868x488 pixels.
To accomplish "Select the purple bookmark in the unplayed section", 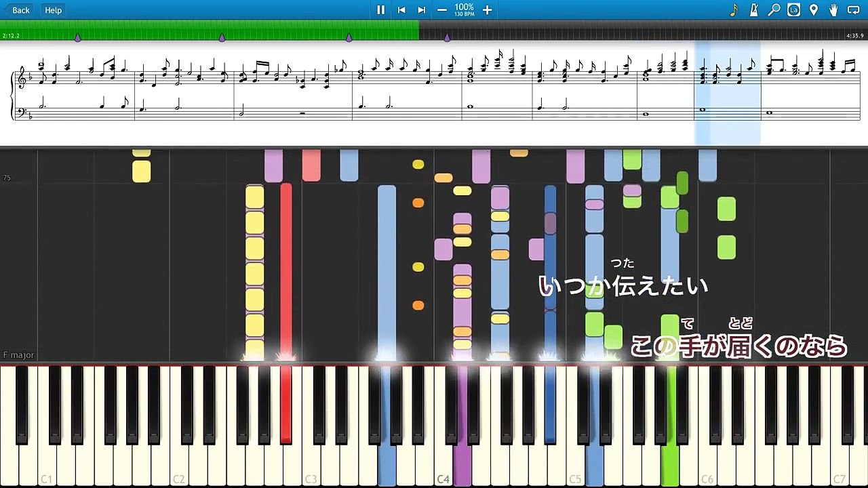I will click(447, 37).
